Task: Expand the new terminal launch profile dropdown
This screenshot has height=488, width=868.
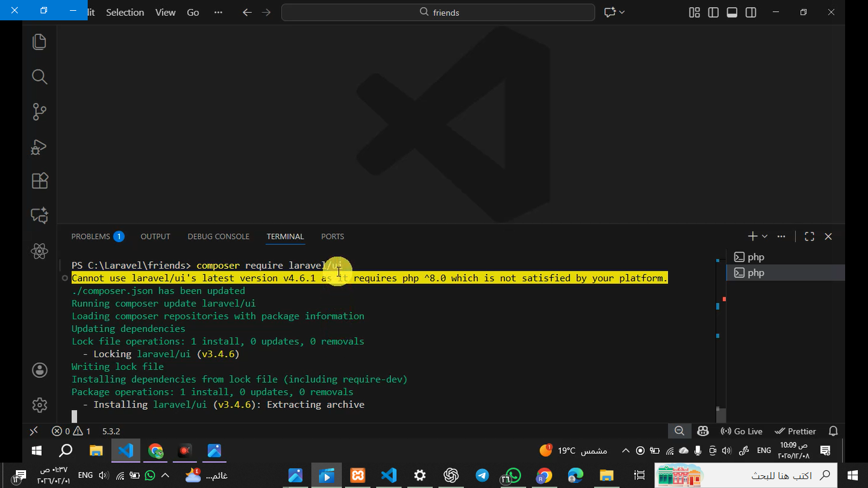Action: tap(764, 236)
